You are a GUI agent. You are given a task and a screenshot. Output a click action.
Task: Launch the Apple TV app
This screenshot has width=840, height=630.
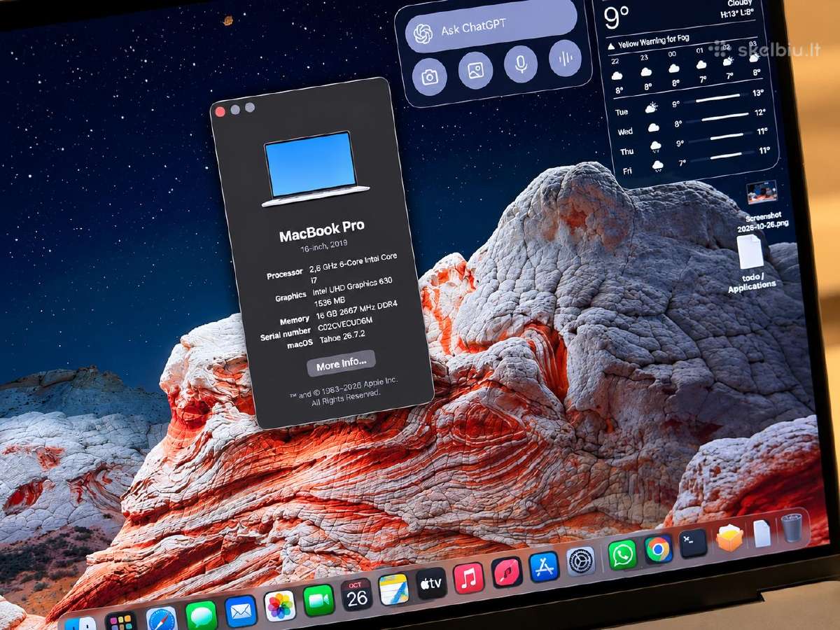click(431, 583)
